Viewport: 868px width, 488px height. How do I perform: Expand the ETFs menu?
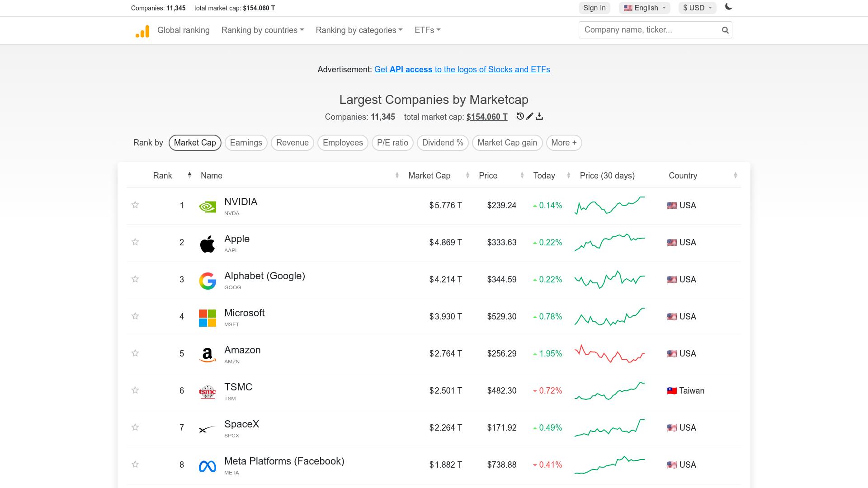427,30
